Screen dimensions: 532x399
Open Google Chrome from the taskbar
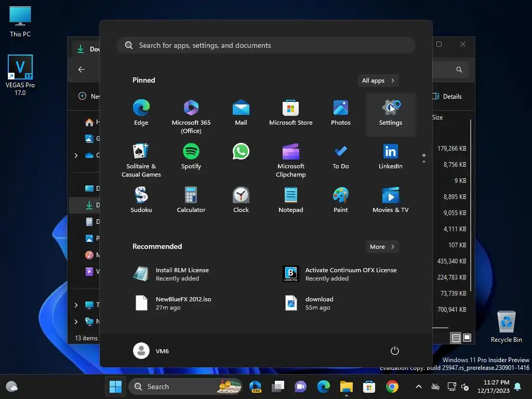(392, 387)
